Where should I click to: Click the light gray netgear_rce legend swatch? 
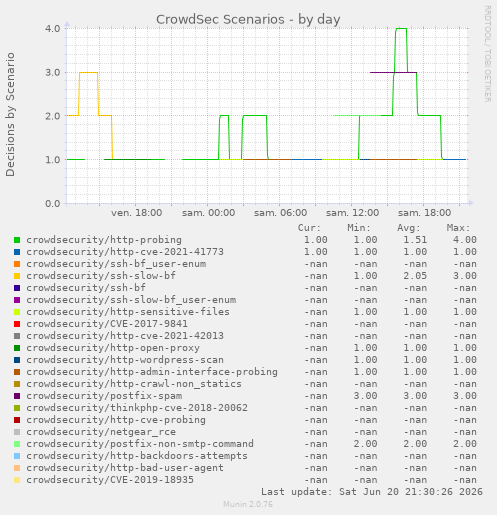tap(17, 432)
